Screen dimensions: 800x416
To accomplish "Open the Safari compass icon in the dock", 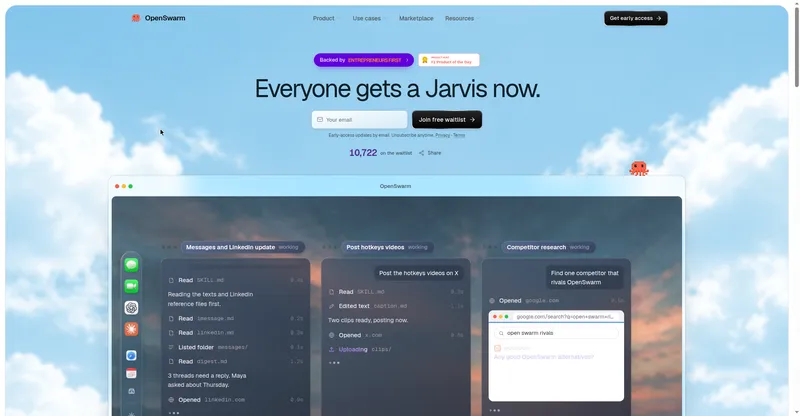I will pos(131,356).
